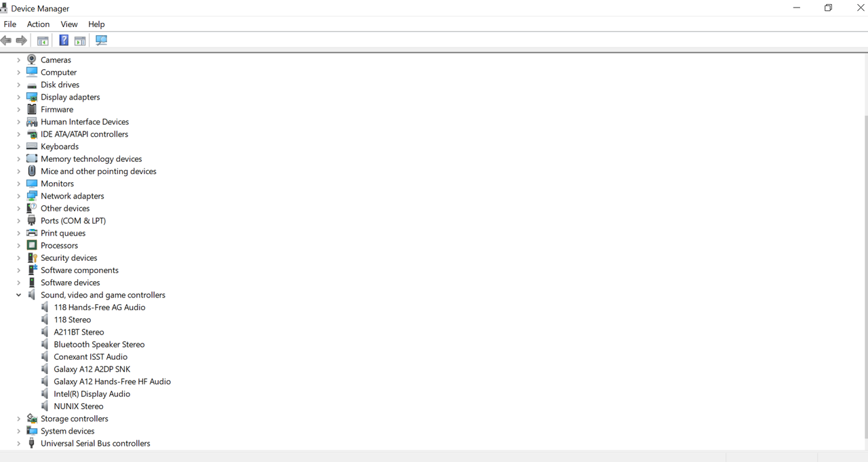Click the Back arrow toolbar icon

click(x=6, y=41)
